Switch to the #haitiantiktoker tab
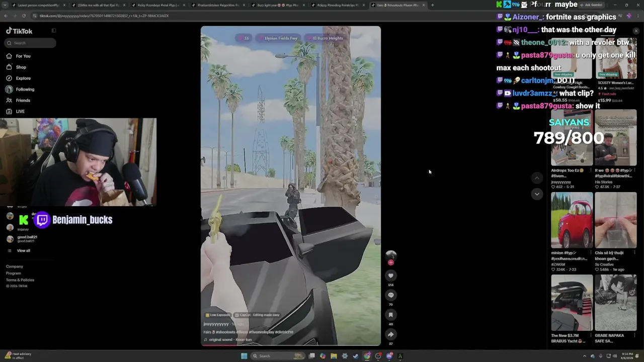Viewport: 644px width, 362px height. [218, 5]
